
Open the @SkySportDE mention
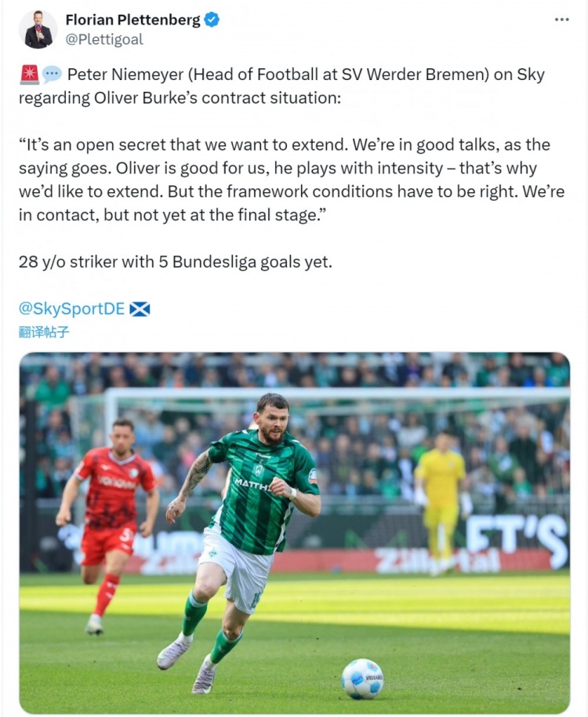pyautogui.click(x=71, y=308)
